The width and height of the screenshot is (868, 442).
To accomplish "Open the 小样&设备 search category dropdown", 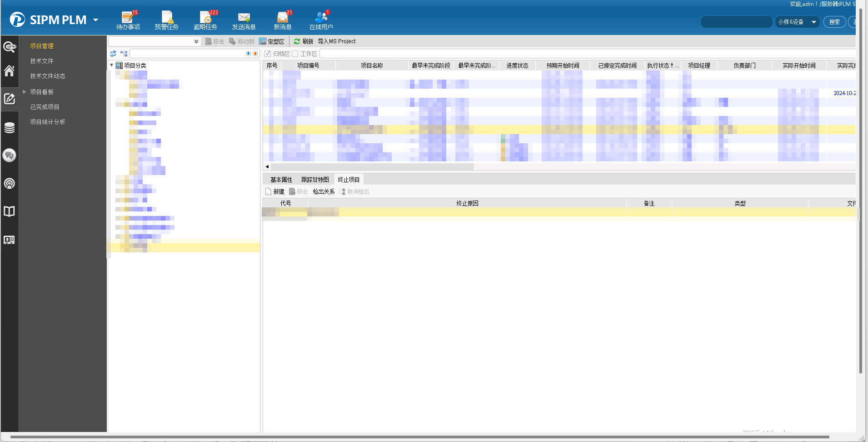I will pos(813,22).
